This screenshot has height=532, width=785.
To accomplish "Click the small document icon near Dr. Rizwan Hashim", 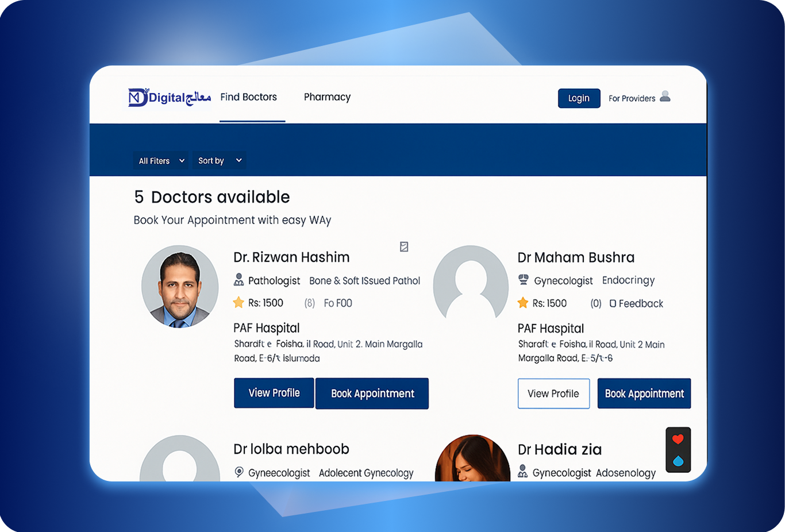I will coord(404,246).
